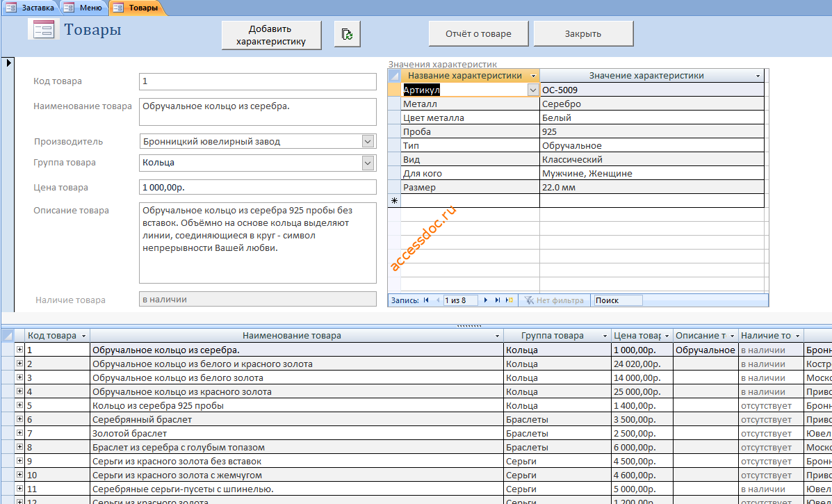
Task: Go to next record in subform navigator
Action: tap(485, 300)
